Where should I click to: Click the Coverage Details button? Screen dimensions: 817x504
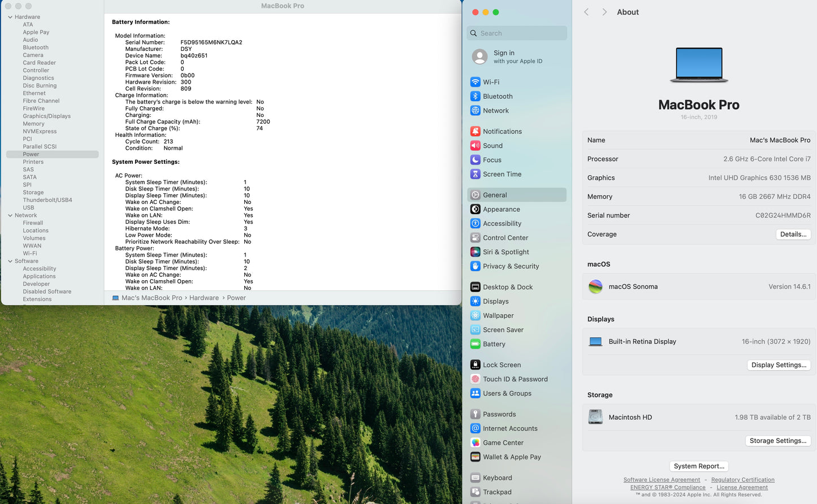click(x=793, y=234)
